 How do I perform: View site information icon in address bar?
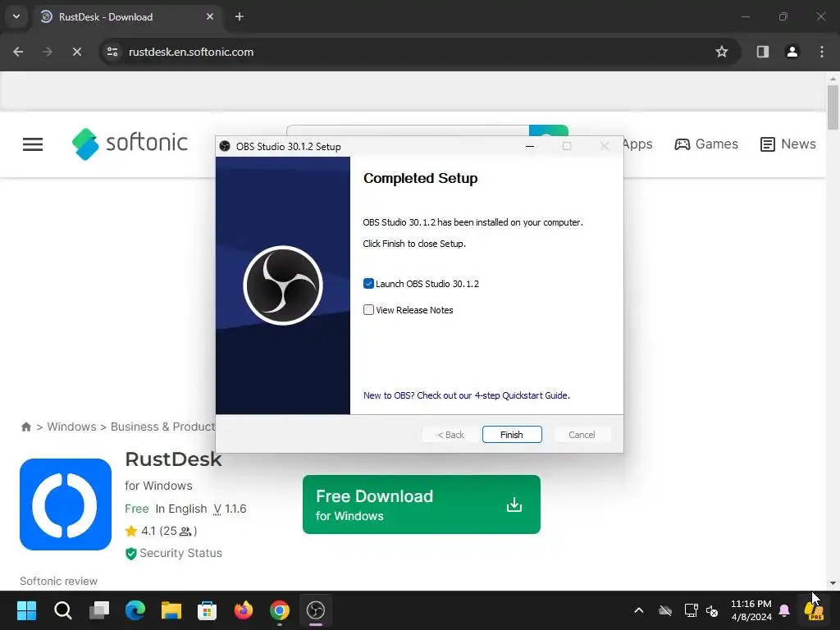112,52
